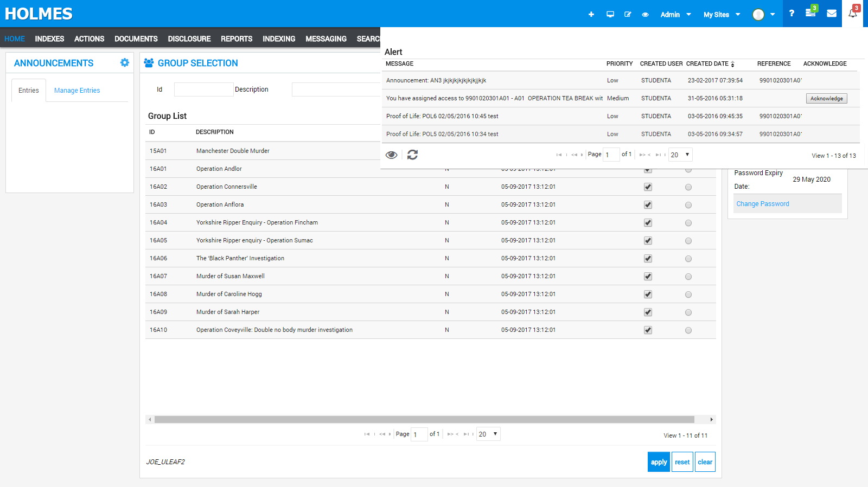Sort alerts by Created Date arrows

732,64
